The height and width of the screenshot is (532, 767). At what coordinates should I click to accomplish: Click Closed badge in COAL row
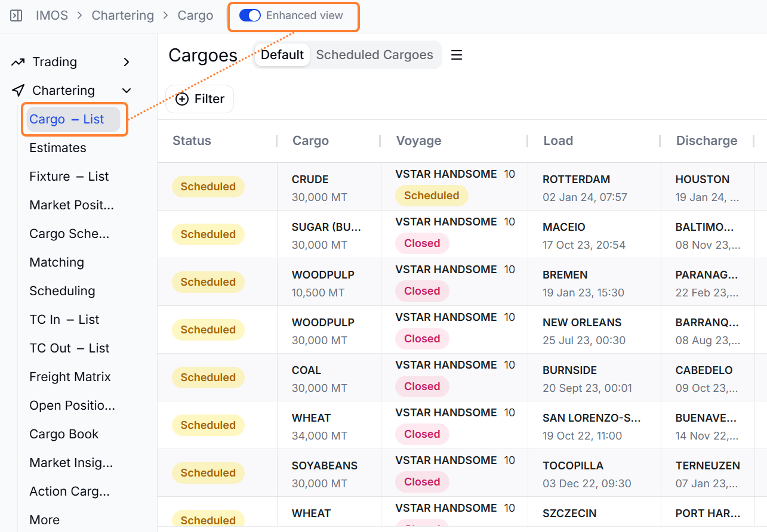coord(422,386)
